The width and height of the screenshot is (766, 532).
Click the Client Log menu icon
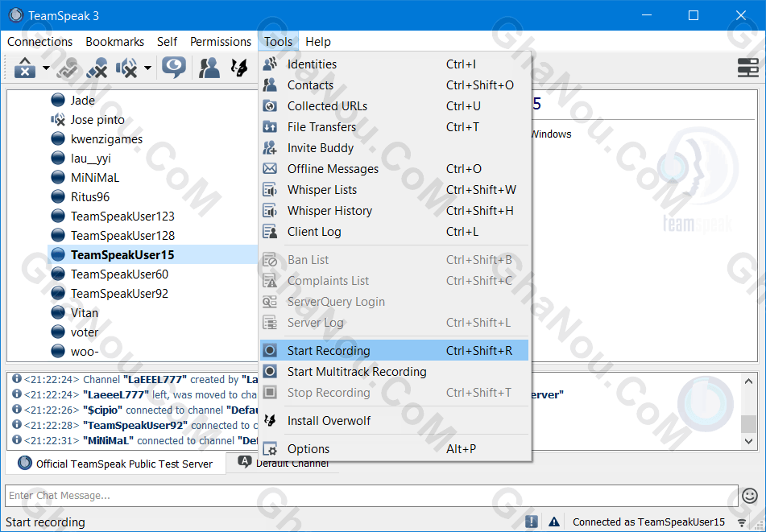tap(270, 232)
